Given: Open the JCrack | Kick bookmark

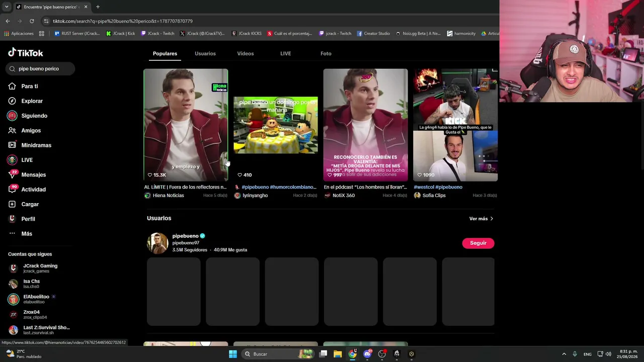Looking at the screenshot, I should coord(121,34).
